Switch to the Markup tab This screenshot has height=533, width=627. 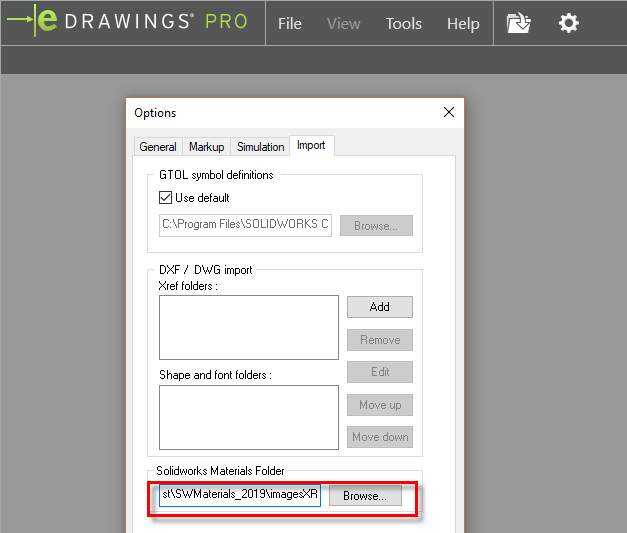[x=206, y=147]
